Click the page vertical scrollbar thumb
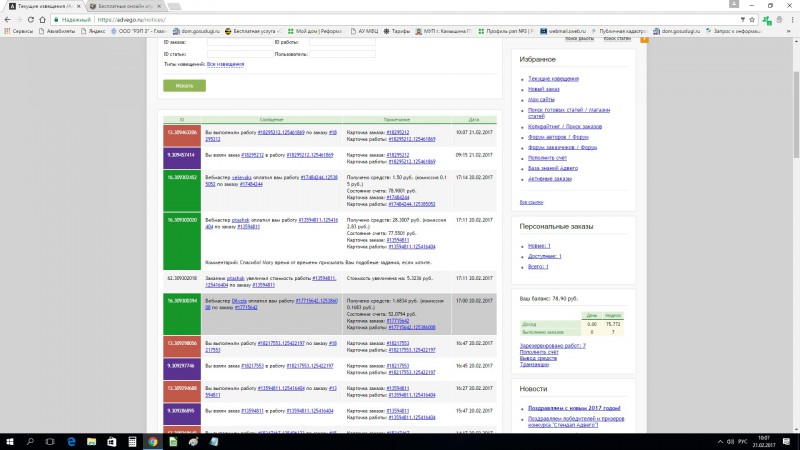 point(796,115)
